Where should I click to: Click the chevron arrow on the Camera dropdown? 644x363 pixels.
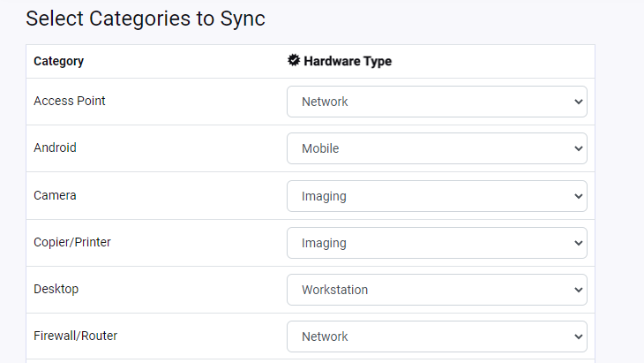[579, 196]
